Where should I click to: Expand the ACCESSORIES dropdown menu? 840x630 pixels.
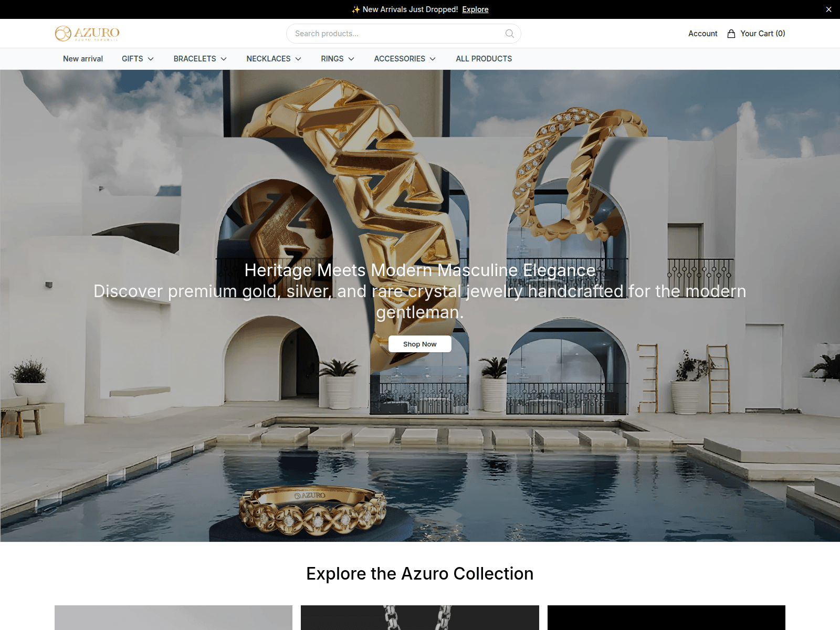pos(405,59)
